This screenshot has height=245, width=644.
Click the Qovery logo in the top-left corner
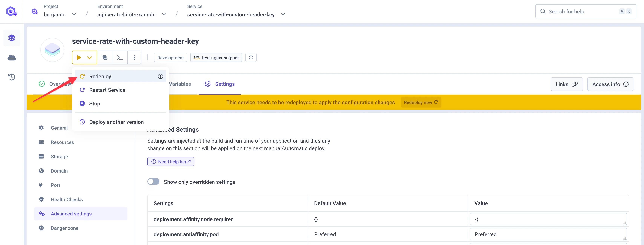(x=11, y=11)
